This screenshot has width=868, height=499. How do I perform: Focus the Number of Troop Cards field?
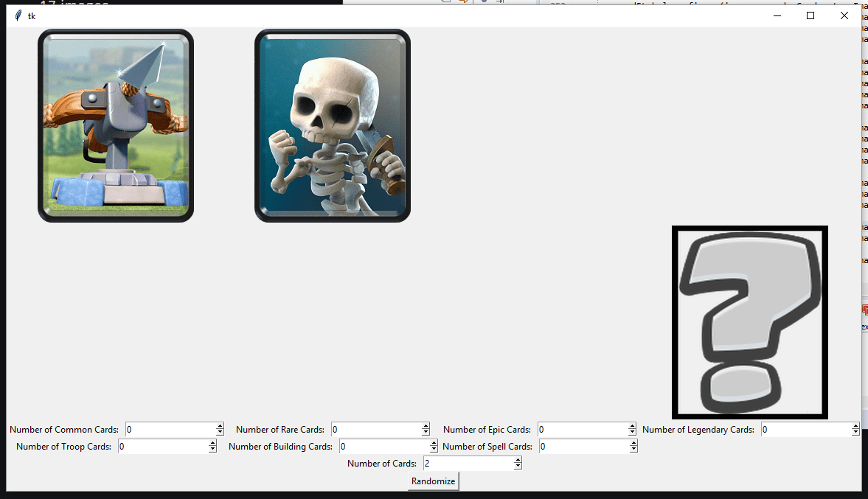[x=163, y=447]
